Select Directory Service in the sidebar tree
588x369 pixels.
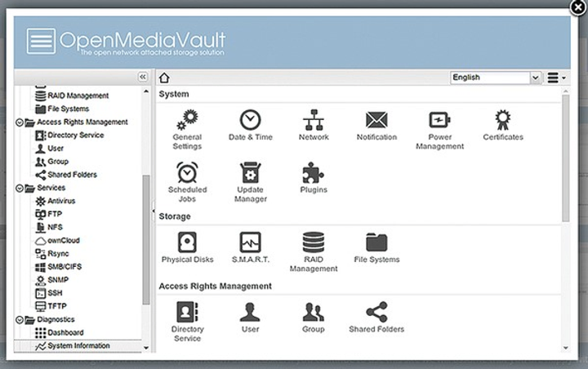tap(69, 135)
